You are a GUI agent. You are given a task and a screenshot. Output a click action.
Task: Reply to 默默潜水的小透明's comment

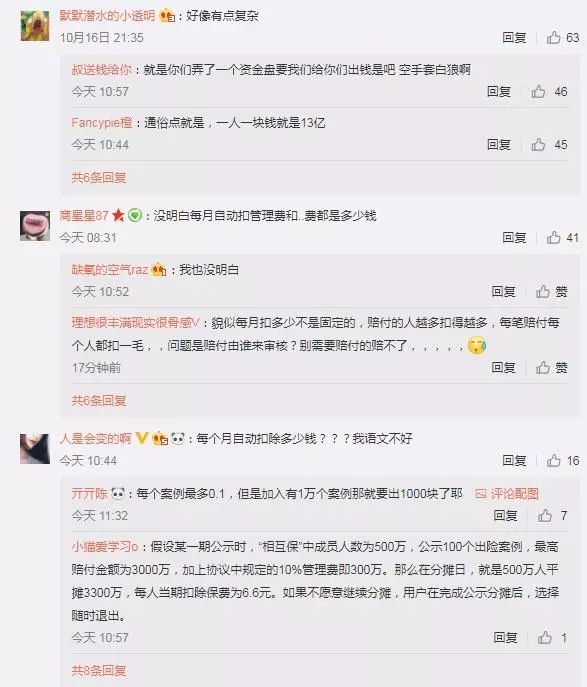pyautogui.click(x=514, y=38)
